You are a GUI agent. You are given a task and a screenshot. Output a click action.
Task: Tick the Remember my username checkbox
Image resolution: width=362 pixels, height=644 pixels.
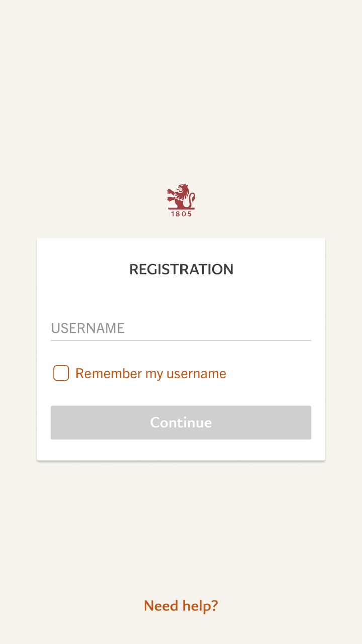point(61,373)
